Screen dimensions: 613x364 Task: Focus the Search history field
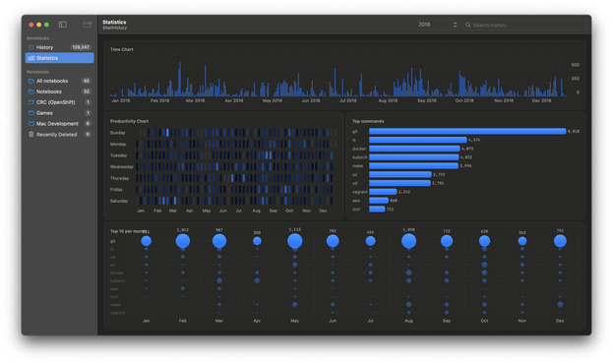pyautogui.click(x=524, y=25)
